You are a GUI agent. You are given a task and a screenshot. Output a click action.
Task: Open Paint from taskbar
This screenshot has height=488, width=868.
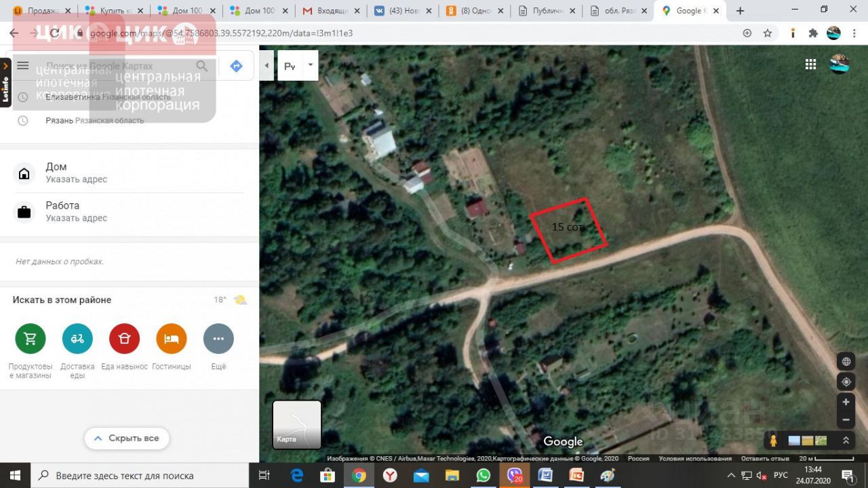[608, 475]
